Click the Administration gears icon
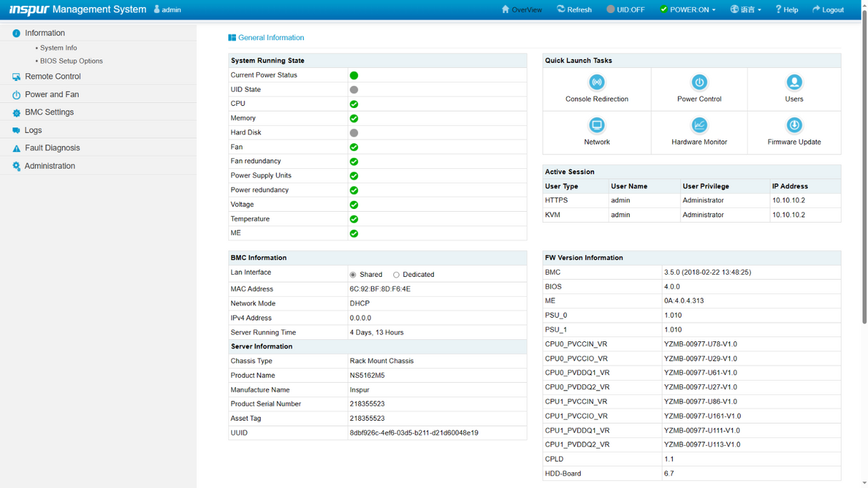This screenshot has height=488, width=868. coord(16,166)
